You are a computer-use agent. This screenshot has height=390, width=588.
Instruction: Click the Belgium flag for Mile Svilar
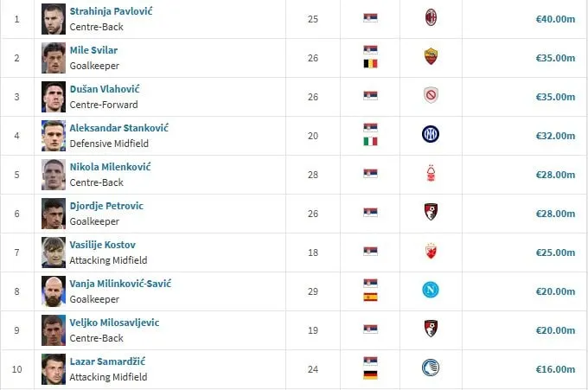(x=370, y=64)
